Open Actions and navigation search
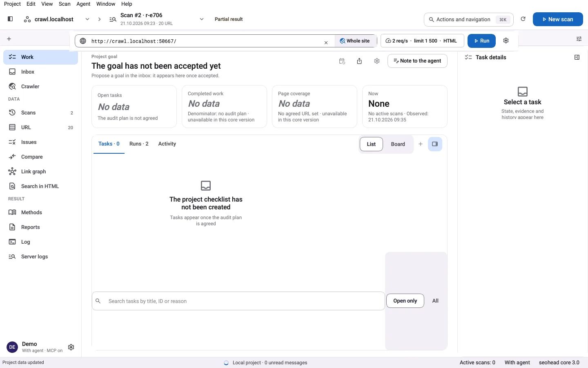This screenshot has width=588, height=368. click(469, 19)
